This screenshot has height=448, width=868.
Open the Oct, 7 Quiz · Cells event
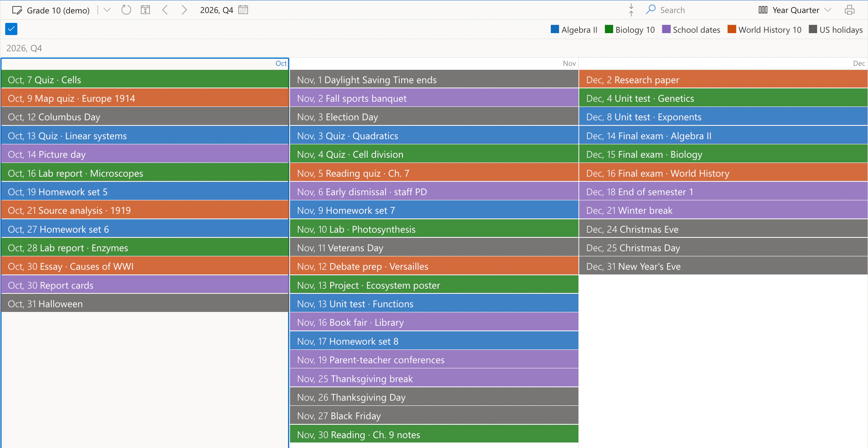click(x=145, y=79)
